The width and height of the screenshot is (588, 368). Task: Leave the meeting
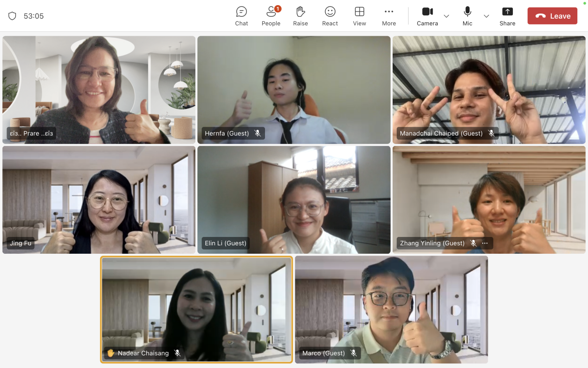pyautogui.click(x=552, y=16)
